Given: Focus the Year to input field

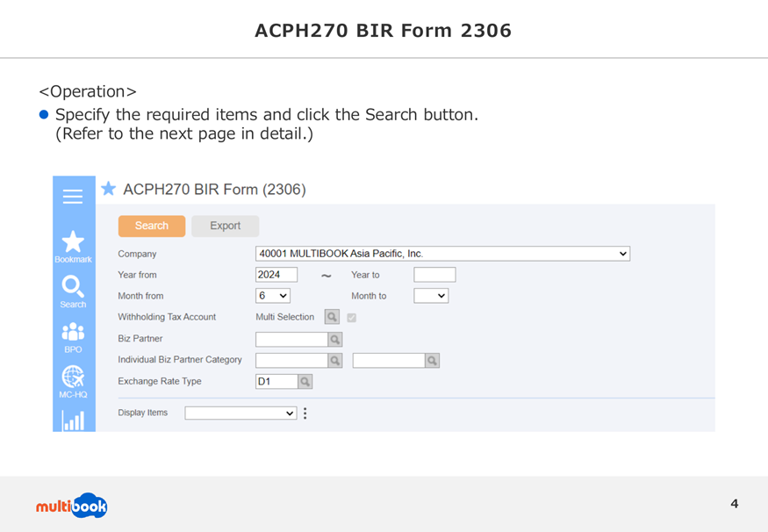Looking at the screenshot, I should (x=435, y=275).
